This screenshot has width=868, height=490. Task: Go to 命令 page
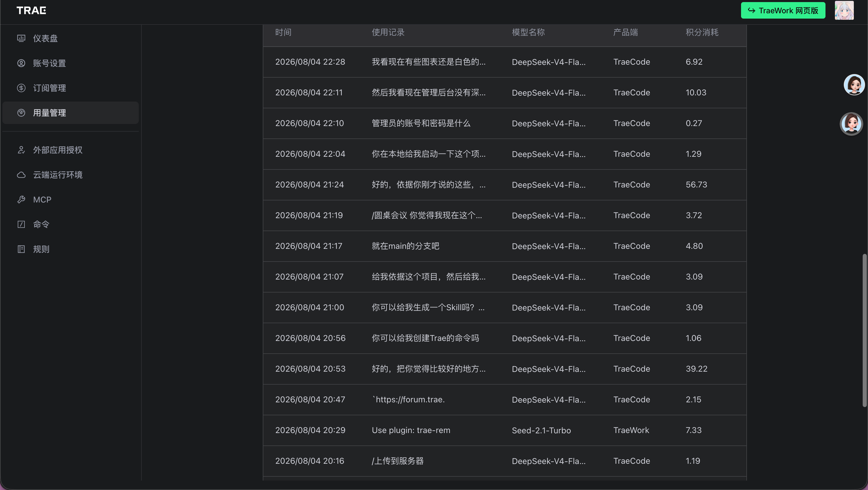71,224
